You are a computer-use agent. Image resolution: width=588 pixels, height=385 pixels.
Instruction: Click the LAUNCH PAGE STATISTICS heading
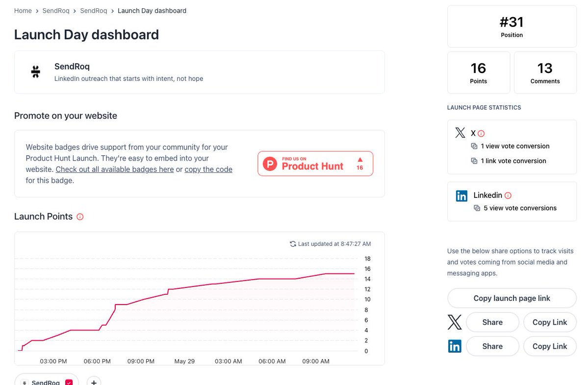484,107
